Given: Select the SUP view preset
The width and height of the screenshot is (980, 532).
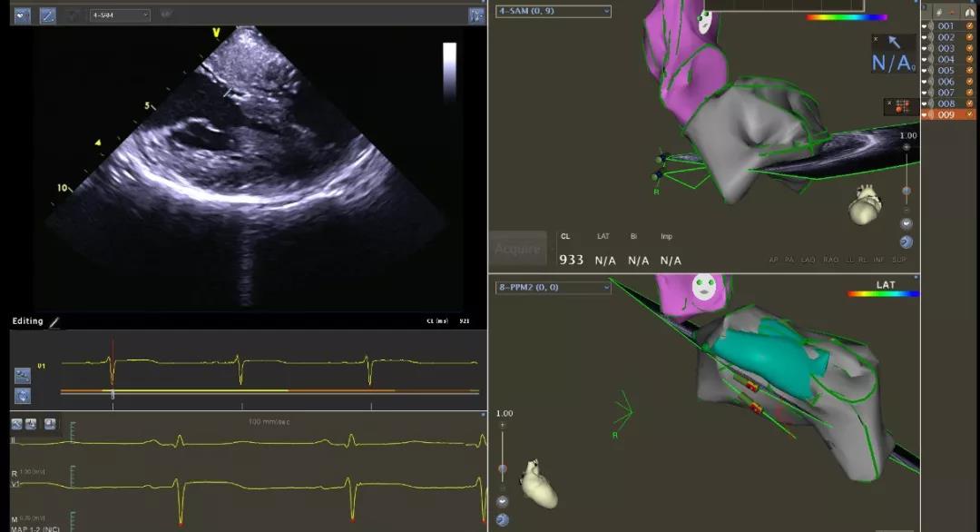Looking at the screenshot, I should [x=898, y=260].
